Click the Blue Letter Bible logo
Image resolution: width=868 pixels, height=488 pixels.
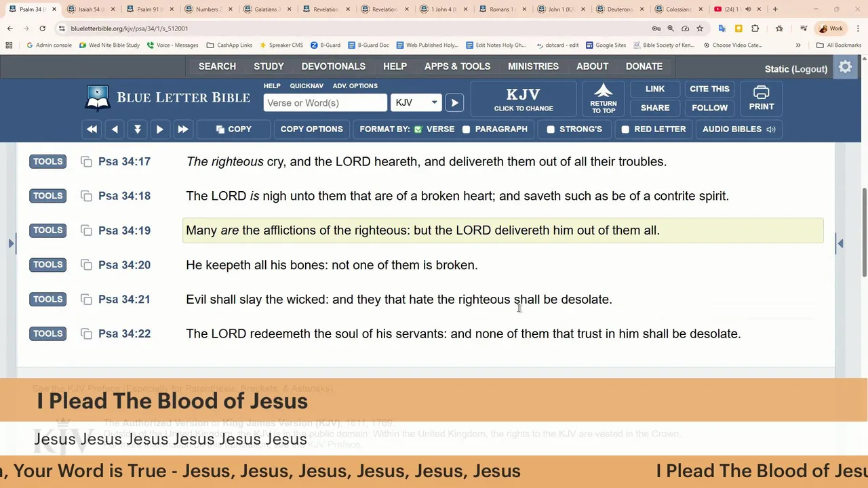click(x=167, y=98)
